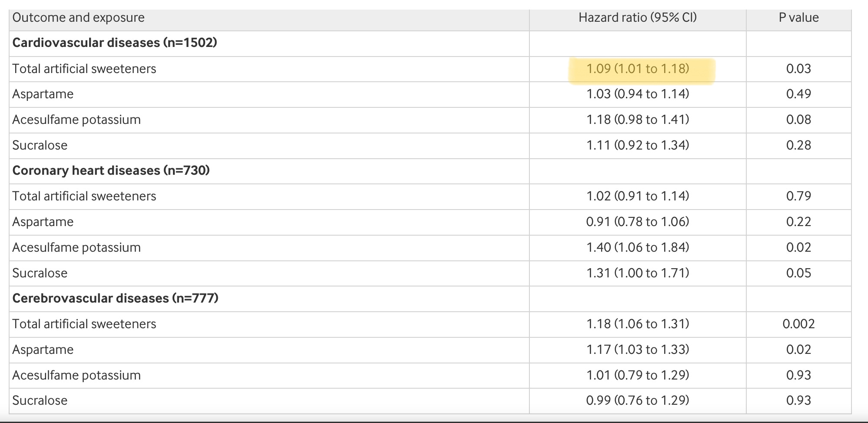Select hazard ratio '1.01 (0.79 to 1.29)'

tap(638, 375)
